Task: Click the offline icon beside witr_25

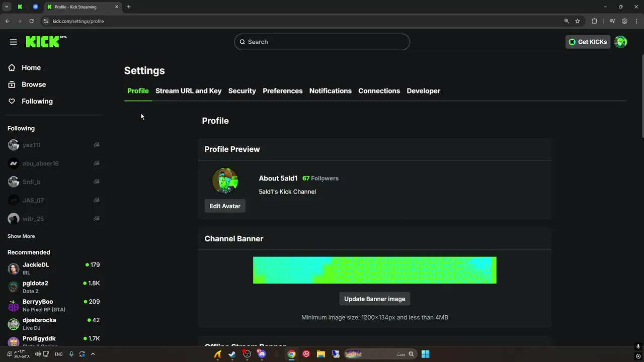Action: tap(96, 219)
